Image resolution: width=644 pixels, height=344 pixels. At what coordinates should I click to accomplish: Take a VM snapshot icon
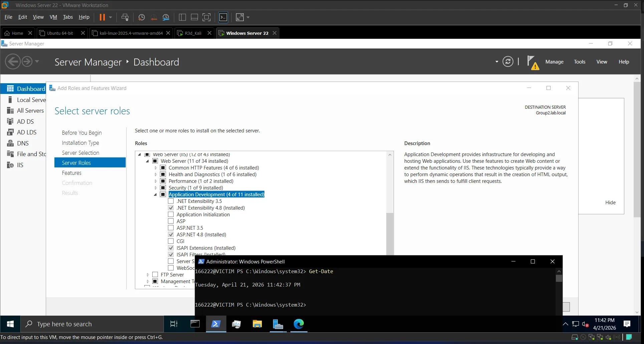coord(142,17)
